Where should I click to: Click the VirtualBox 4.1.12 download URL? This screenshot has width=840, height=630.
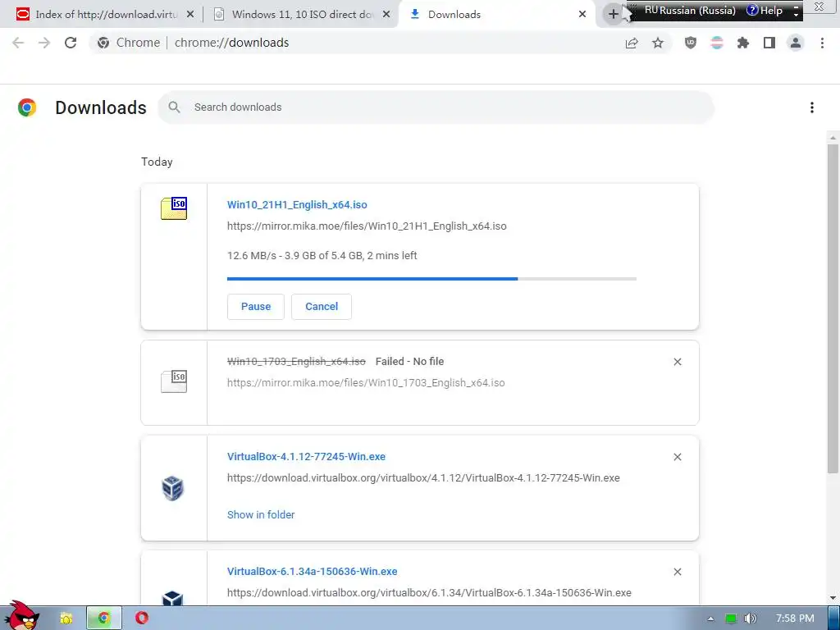pyautogui.click(x=423, y=478)
